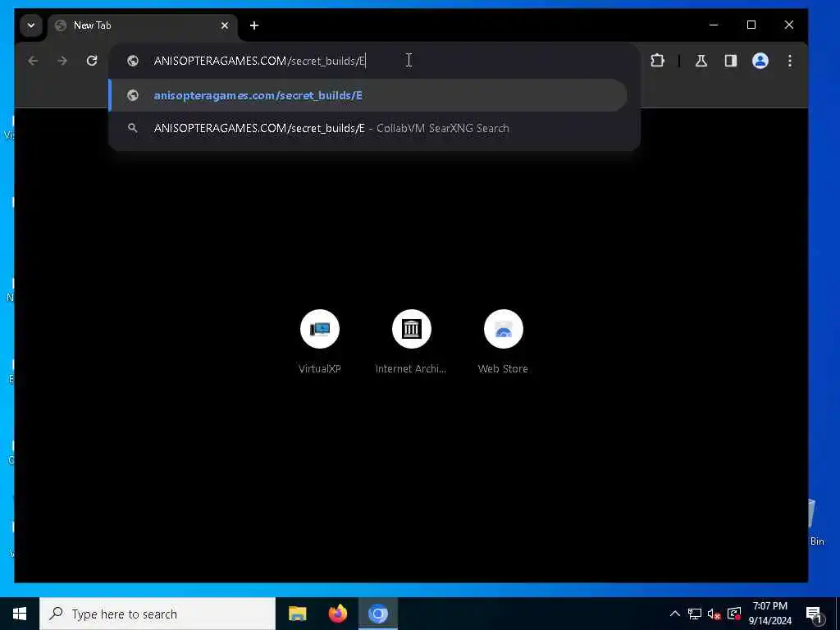
Task: Open the Windows Start menu
Action: pyautogui.click(x=20, y=614)
